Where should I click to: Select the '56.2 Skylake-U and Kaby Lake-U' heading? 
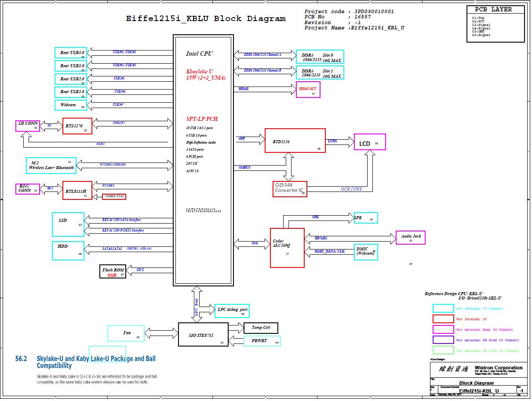coord(85,361)
